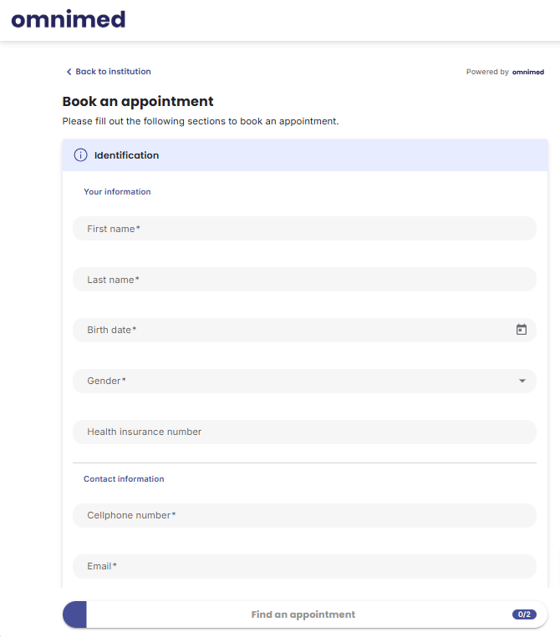
Task: Click the 0/2 progress badge
Action: point(524,614)
